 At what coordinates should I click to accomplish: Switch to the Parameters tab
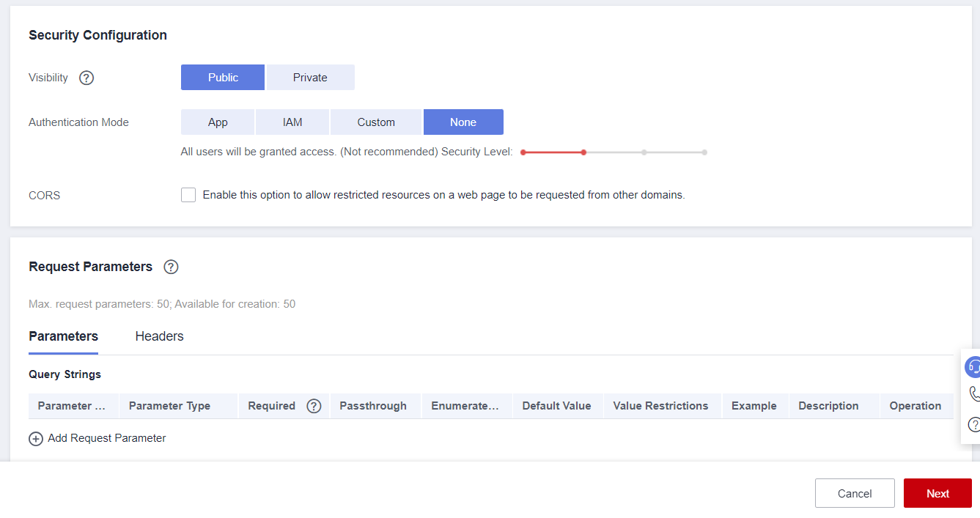click(x=63, y=336)
